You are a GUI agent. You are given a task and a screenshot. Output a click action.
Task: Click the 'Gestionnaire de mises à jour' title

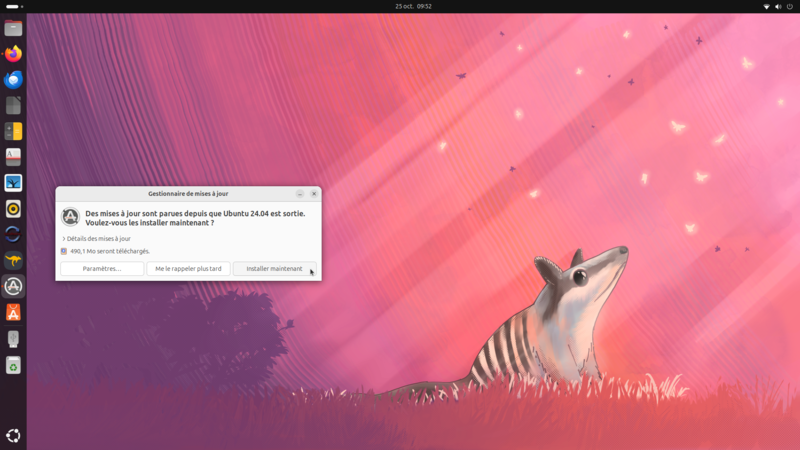(x=188, y=194)
